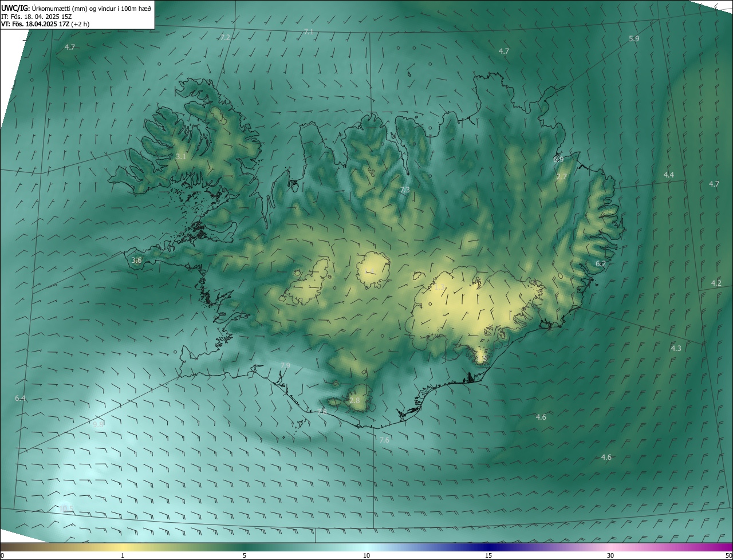Select the 9.8 value label

[98, 424]
